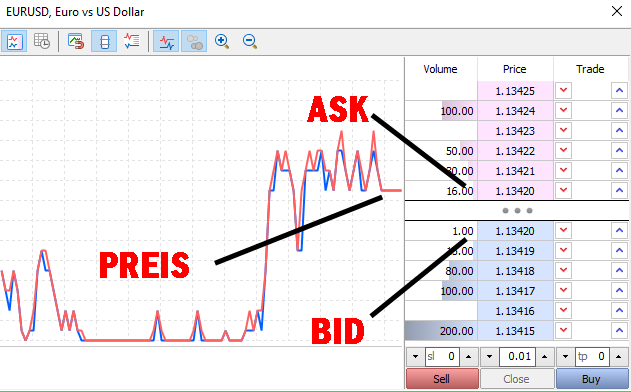The height and width of the screenshot is (392, 631).
Task: Select the 50.00 volume cell
Action: (441, 151)
